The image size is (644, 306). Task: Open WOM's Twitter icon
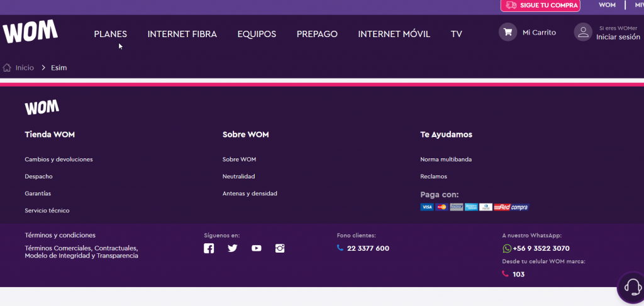click(x=233, y=248)
